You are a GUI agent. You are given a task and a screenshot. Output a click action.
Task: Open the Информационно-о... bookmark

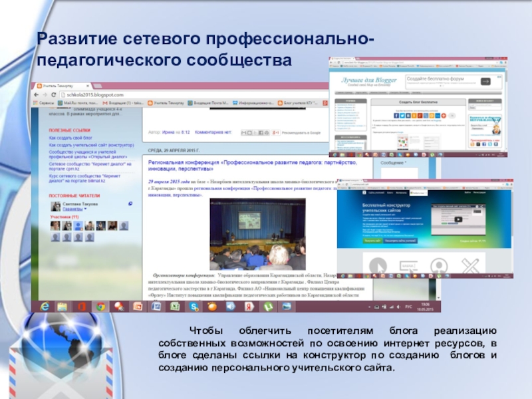253,103
